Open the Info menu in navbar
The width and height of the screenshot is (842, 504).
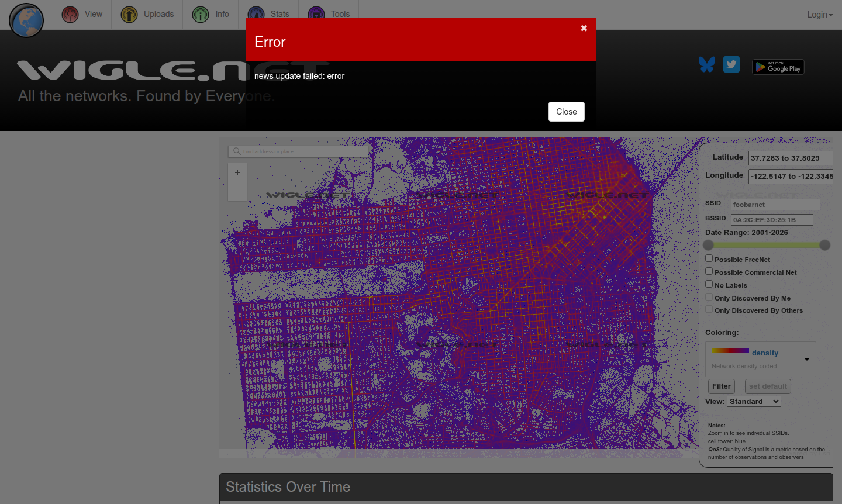211,15
